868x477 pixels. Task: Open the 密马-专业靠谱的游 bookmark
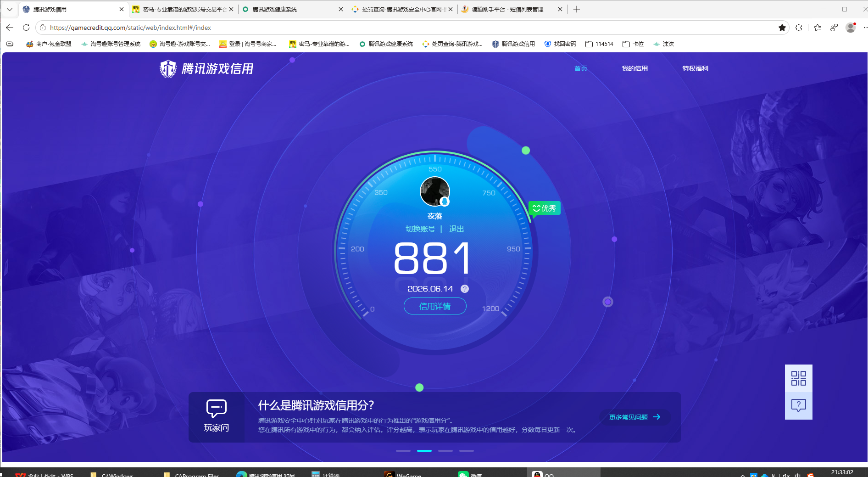click(319, 44)
